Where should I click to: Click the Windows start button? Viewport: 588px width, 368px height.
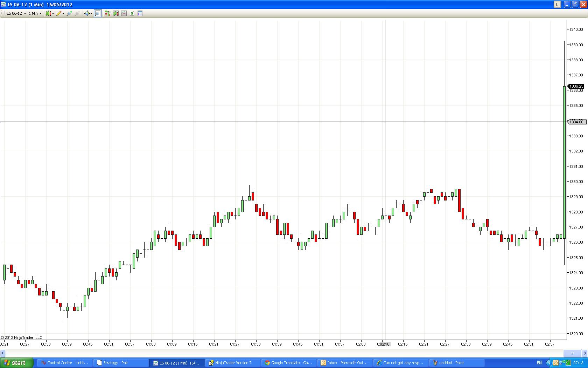(17, 363)
